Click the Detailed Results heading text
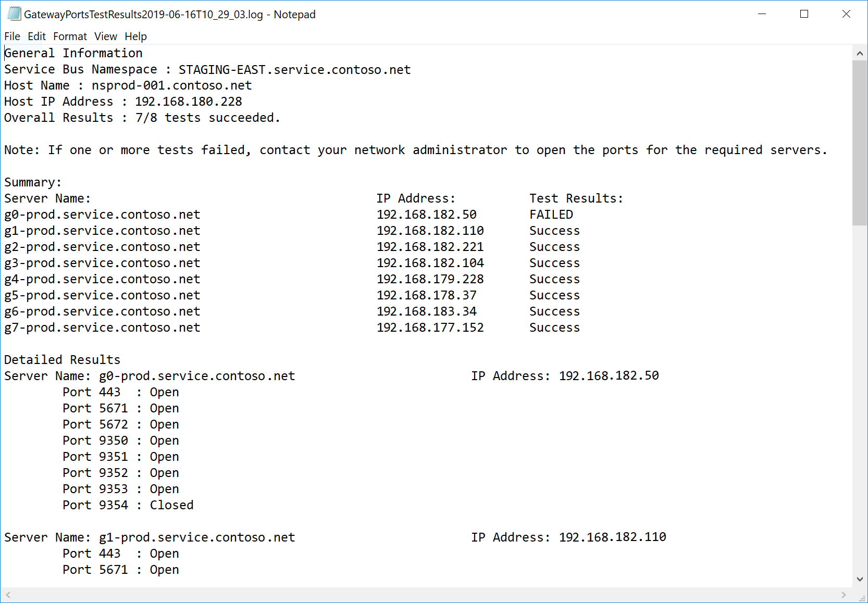 click(62, 359)
